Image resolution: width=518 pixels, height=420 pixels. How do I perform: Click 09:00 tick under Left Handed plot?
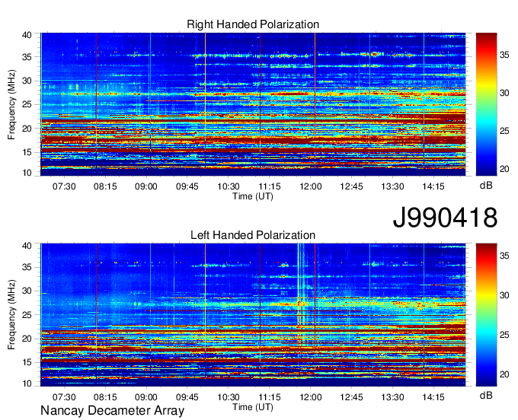tap(146, 397)
